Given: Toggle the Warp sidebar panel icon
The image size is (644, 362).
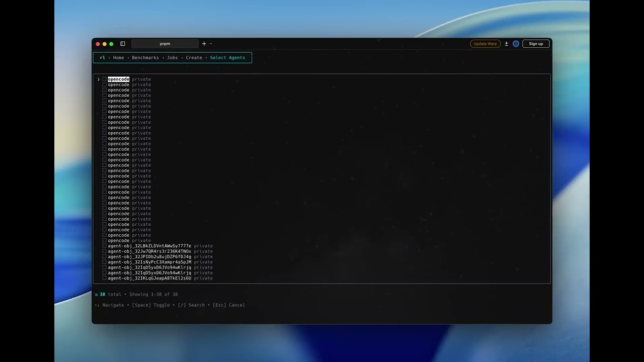Looking at the screenshot, I should point(122,44).
